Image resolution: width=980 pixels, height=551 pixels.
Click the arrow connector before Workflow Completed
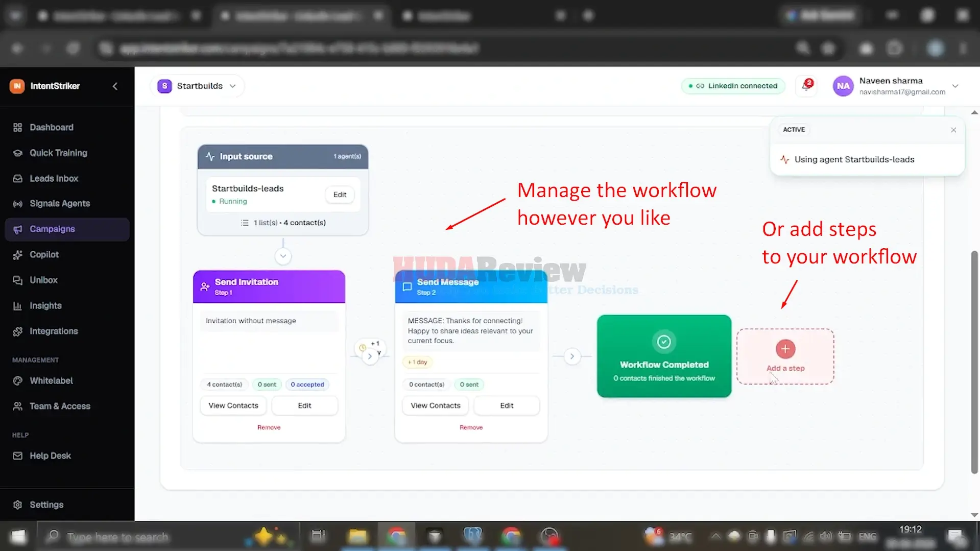pyautogui.click(x=572, y=356)
